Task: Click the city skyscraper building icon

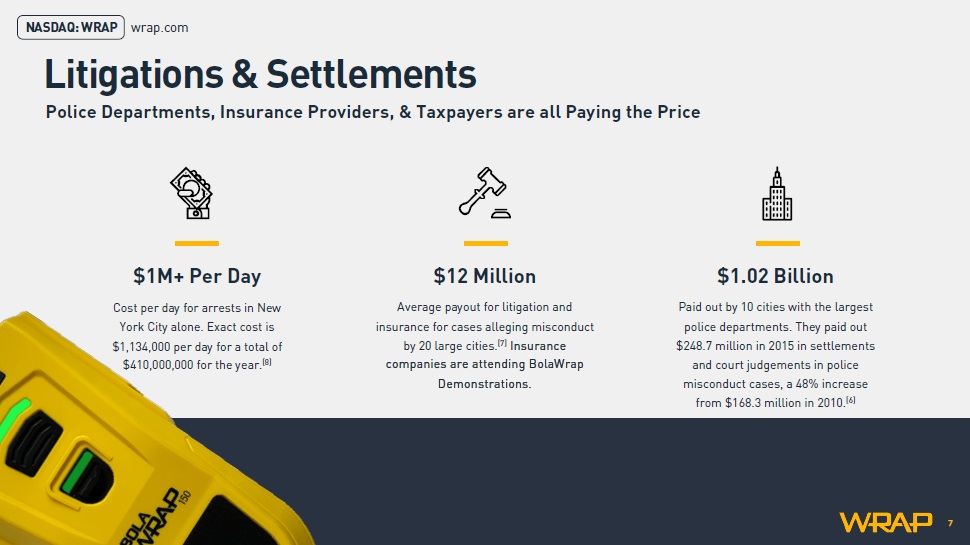Action: pos(777,194)
